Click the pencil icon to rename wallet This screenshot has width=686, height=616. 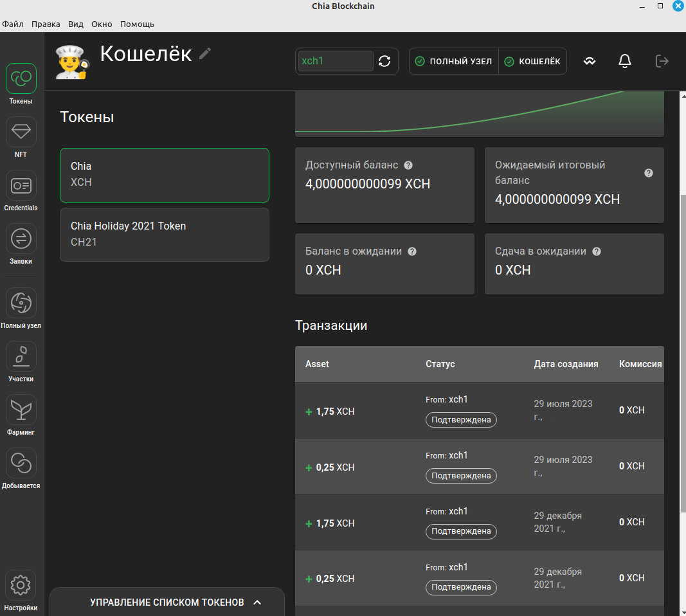tap(205, 53)
